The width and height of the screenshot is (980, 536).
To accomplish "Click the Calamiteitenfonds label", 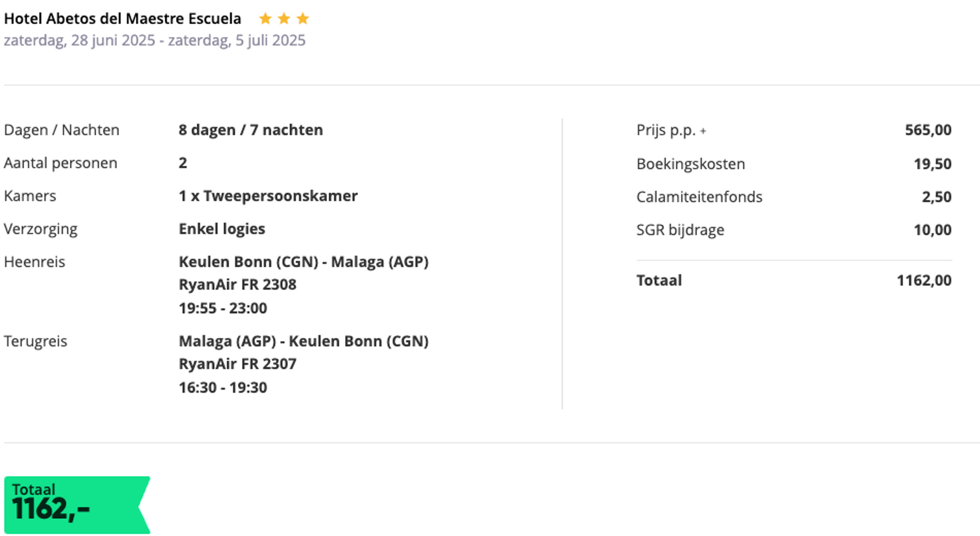I will (700, 197).
